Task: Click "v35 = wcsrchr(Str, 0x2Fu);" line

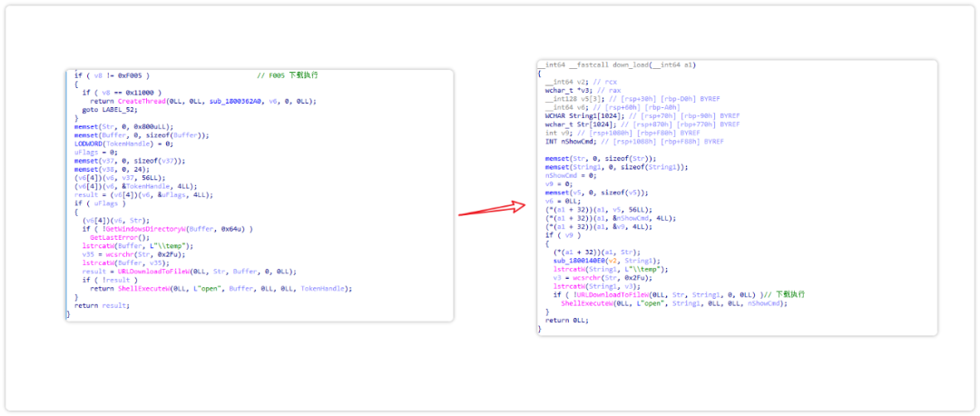Action: (133, 254)
